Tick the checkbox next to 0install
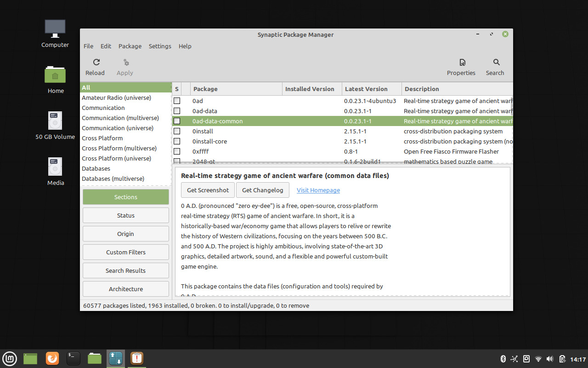Screen dimensions: 588x368 [x=177, y=131]
